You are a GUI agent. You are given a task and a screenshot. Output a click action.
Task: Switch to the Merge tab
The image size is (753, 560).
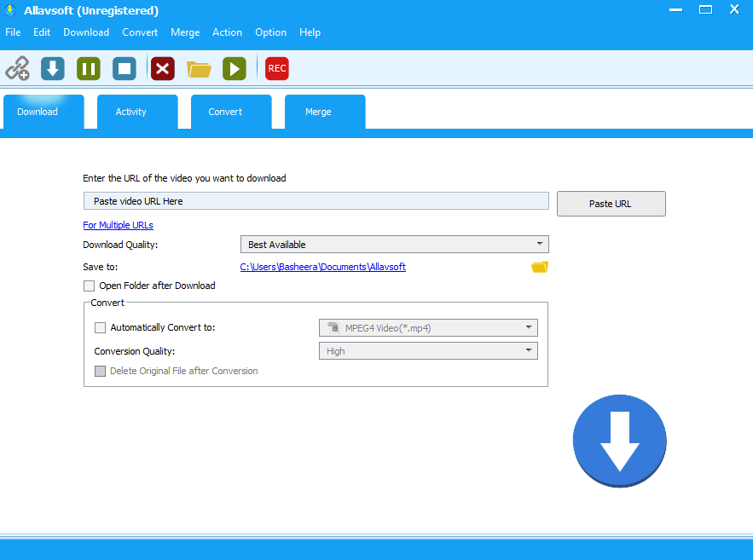pyautogui.click(x=325, y=112)
